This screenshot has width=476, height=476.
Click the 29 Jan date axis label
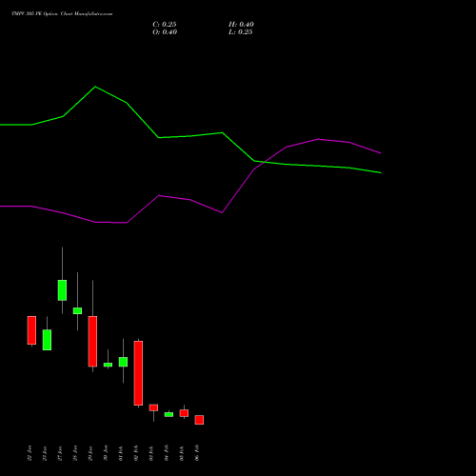90,453
